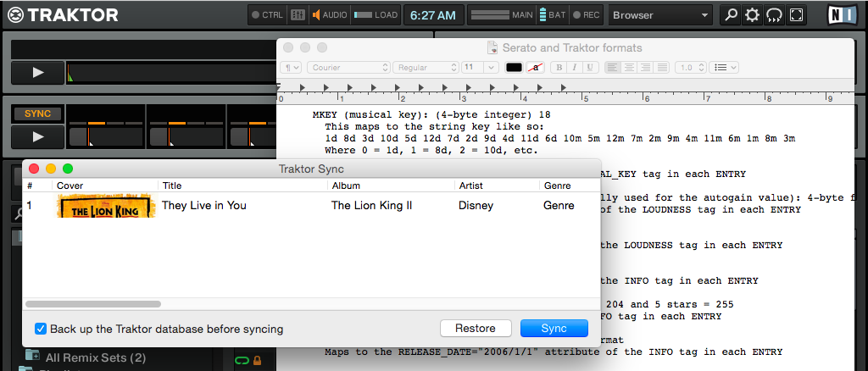
Task: Toggle italic formatting in TextEdit
Action: coord(575,68)
